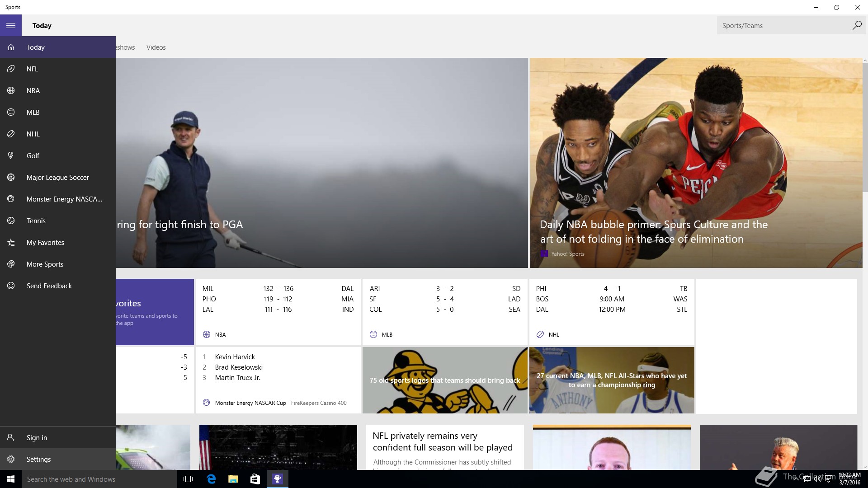Click the Send Feedback smiley icon
This screenshot has height=488, width=868.
(11, 286)
